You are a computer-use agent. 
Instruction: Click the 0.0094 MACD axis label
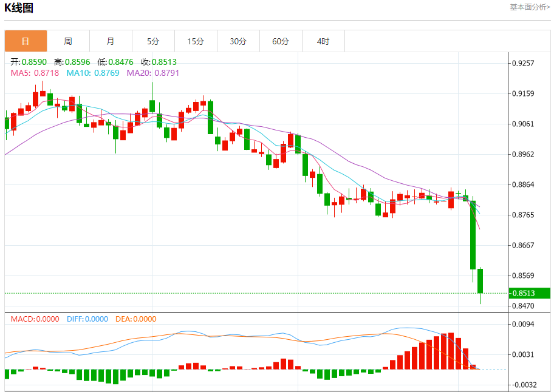[x=523, y=324]
